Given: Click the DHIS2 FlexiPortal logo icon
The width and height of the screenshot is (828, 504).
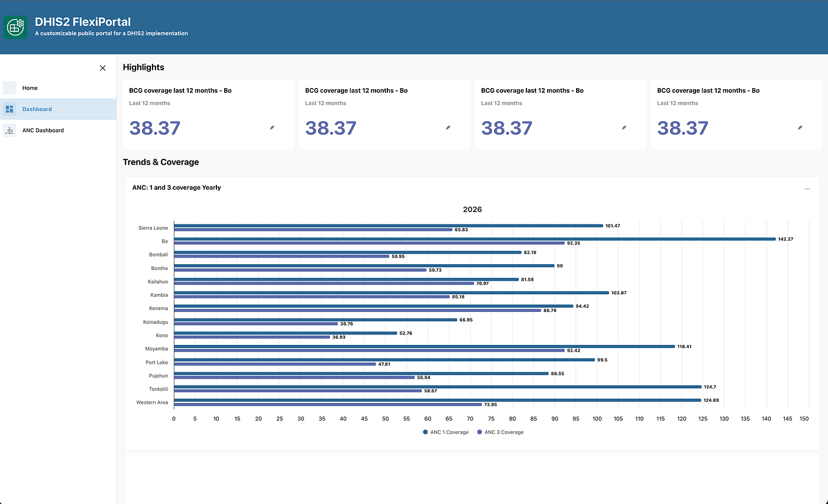Looking at the screenshot, I should point(15,27).
